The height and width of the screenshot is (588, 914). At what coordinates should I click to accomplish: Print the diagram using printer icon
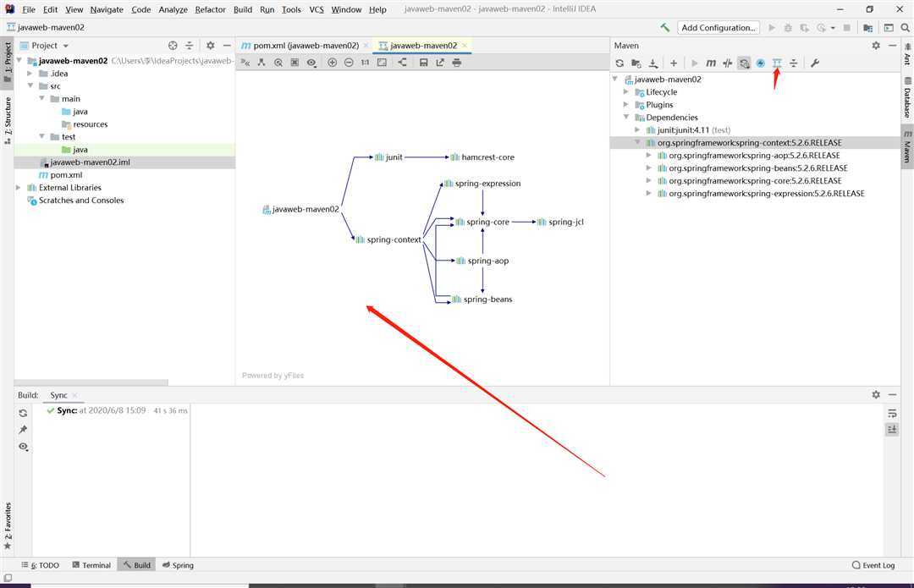point(457,63)
